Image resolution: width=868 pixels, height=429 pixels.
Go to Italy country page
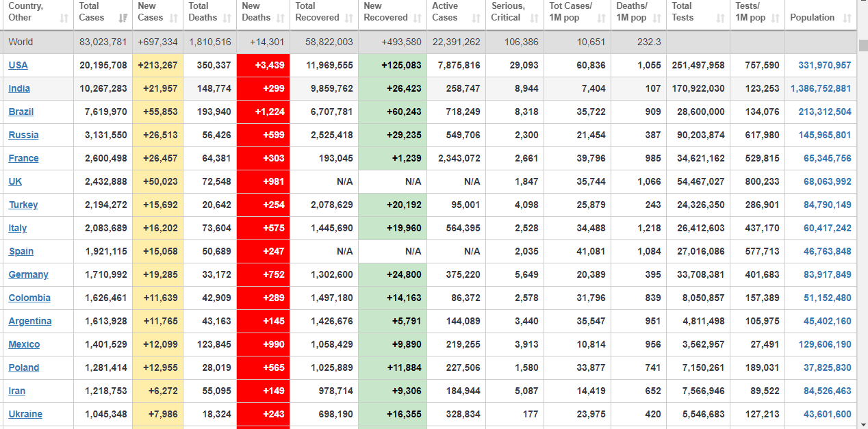click(x=18, y=228)
